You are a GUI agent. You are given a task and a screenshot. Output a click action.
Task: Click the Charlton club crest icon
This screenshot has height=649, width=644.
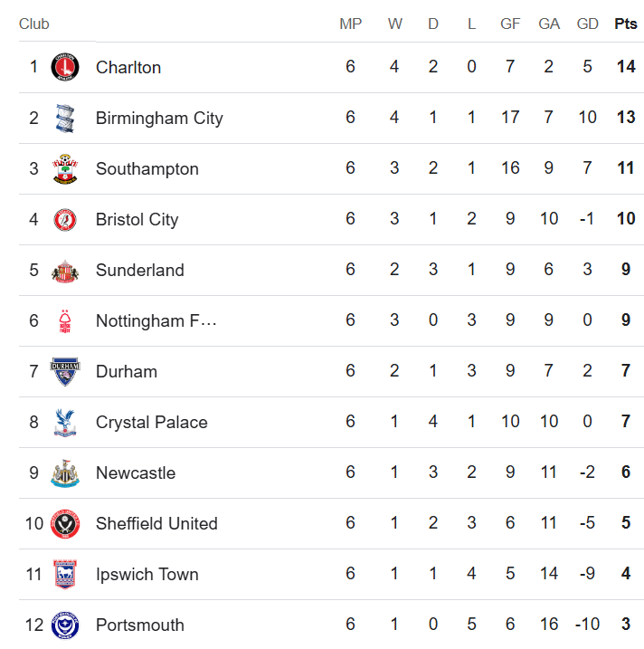click(65, 68)
